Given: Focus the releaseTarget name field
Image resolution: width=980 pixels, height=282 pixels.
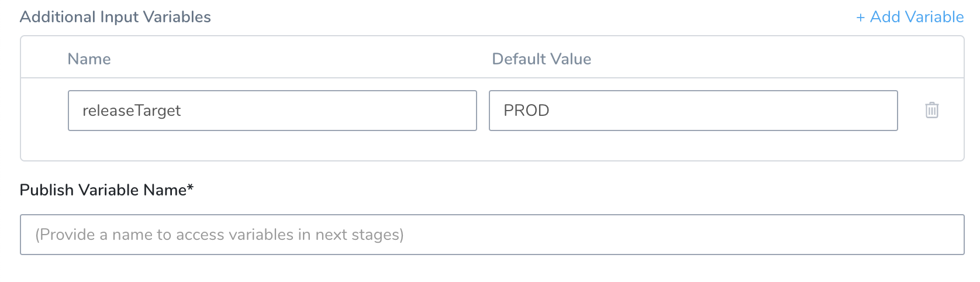Looking at the screenshot, I should [x=272, y=111].
